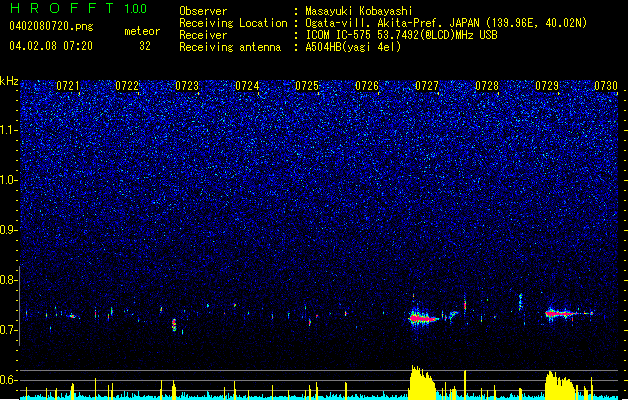Click the kHz axis unit label
629x400 pixels.
(9, 81)
